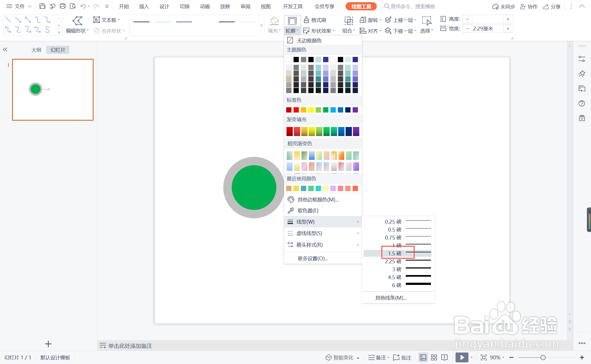Click the zoom slider handle
The width and height of the screenshot is (591, 364).
click(543, 357)
